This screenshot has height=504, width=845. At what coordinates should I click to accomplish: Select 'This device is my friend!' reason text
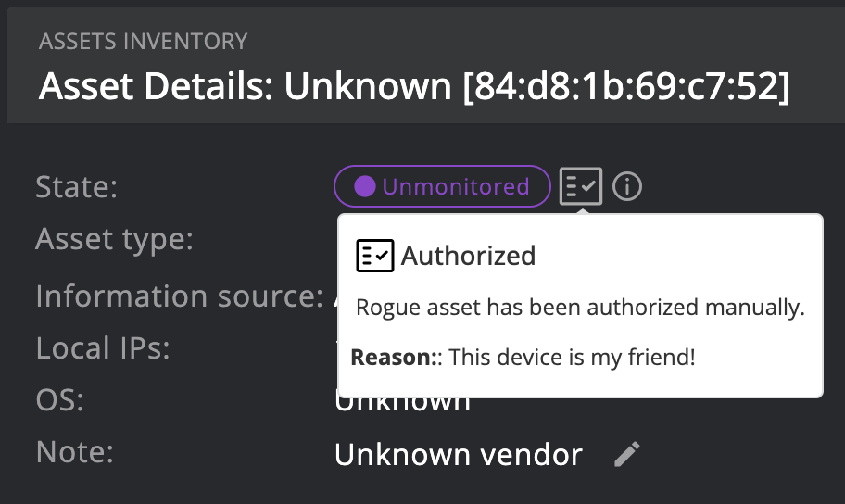(x=573, y=357)
